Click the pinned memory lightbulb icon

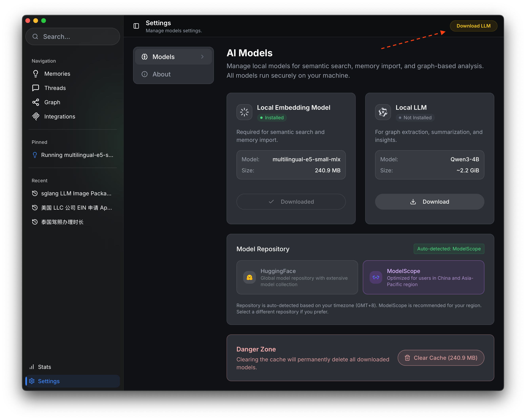pos(35,155)
